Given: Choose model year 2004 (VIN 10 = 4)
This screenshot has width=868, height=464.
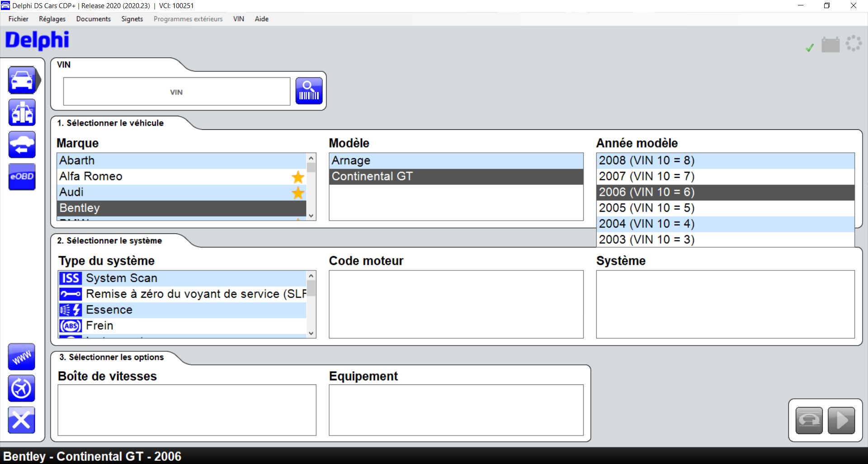Looking at the screenshot, I should pyautogui.click(x=726, y=224).
